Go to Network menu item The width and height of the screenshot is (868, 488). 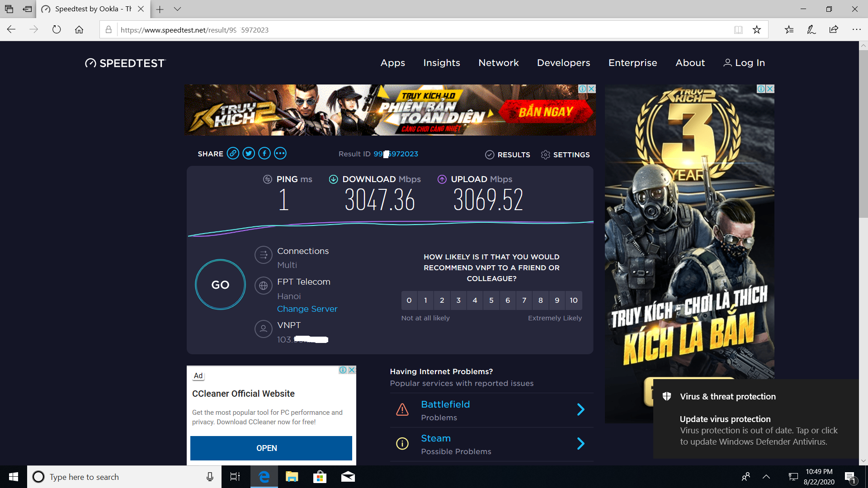point(499,63)
